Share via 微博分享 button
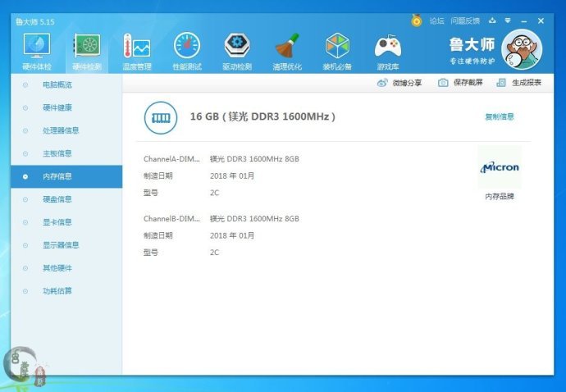The width and height of the screenshot is (566, 392). 399,83
